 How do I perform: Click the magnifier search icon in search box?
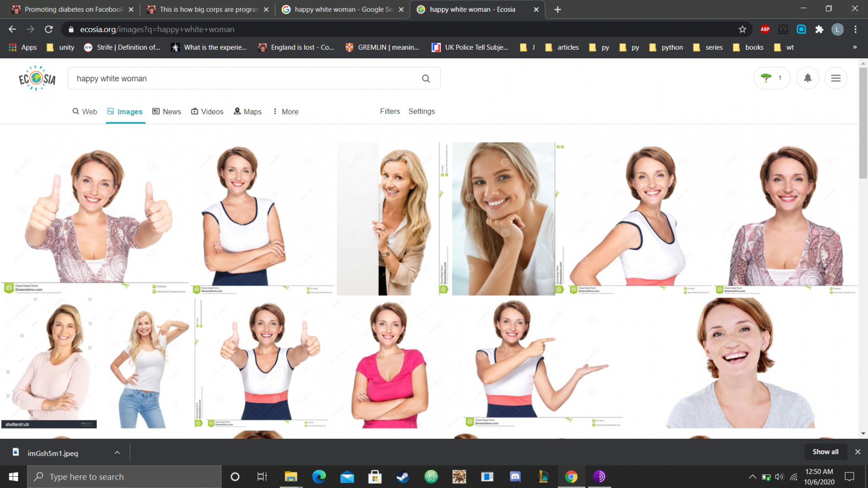(426, 79)
